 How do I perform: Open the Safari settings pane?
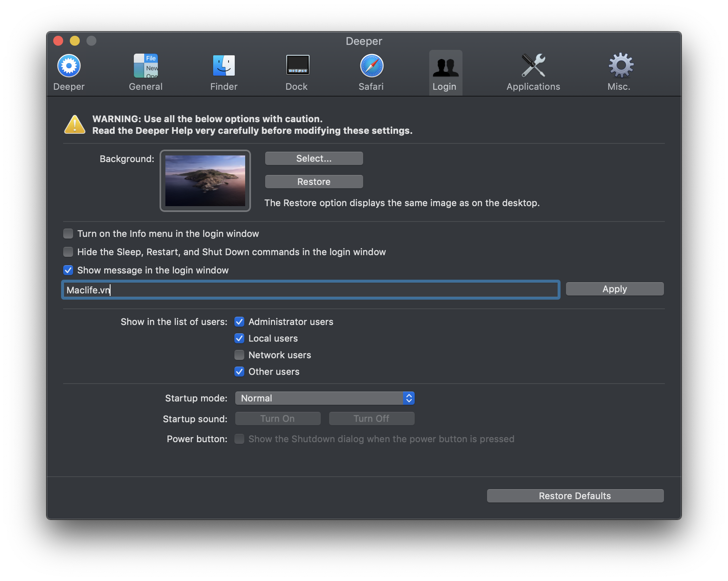370,71
